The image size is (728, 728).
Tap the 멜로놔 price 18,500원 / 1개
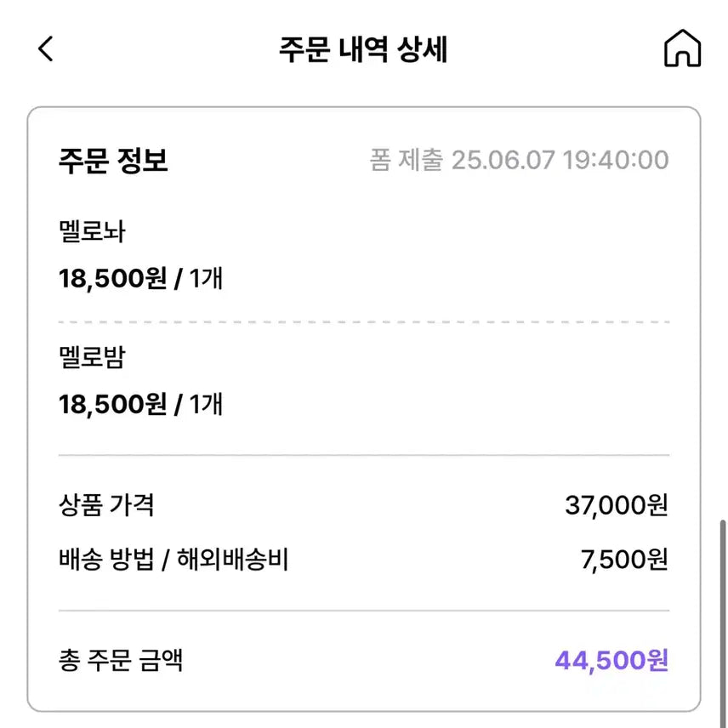tap(140, 277)
